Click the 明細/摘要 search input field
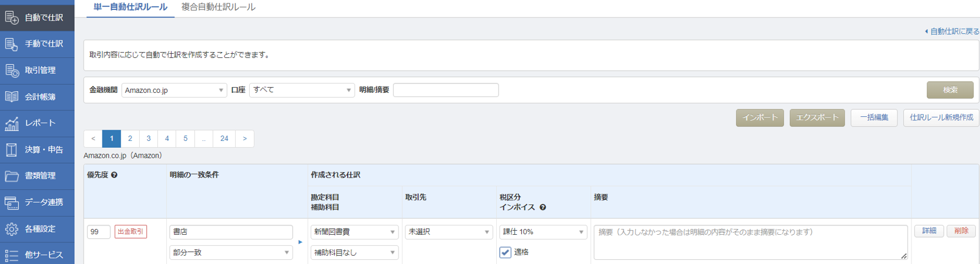Image resolution: width=980 pixels, height=264 pixels. [x=446, y=90]
